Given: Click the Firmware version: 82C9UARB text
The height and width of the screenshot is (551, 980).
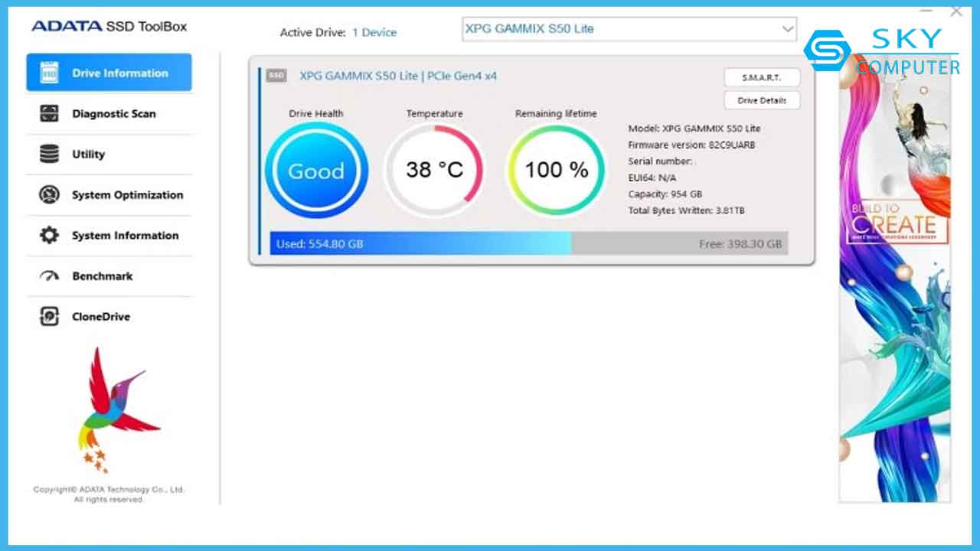Looking at the screenshot, I should [691, 145].
